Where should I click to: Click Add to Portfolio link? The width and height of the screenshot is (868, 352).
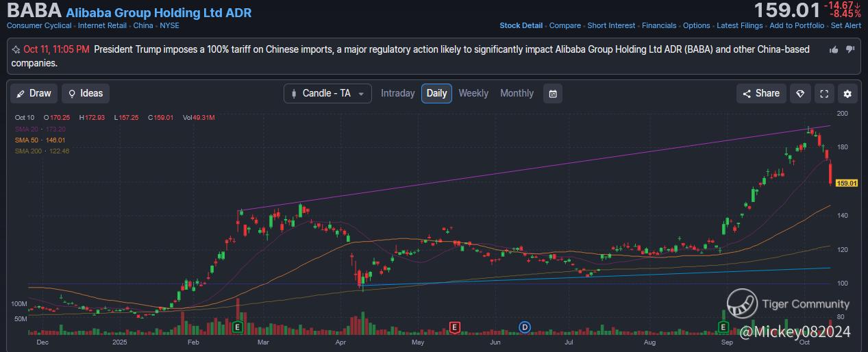pyautogui.click(x=797, y=25)
